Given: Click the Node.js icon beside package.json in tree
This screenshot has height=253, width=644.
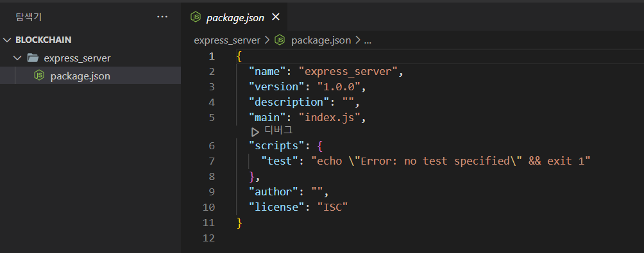Looking at the screenshot, I should [39, 76].
